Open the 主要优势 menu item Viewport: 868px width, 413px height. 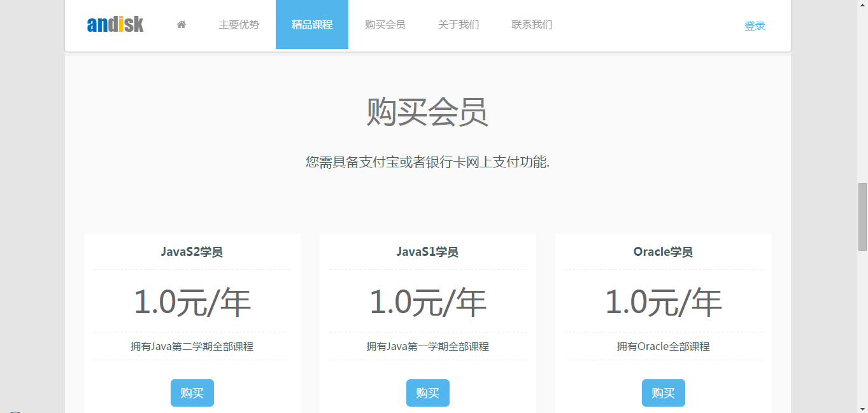(x=239, y=25)
